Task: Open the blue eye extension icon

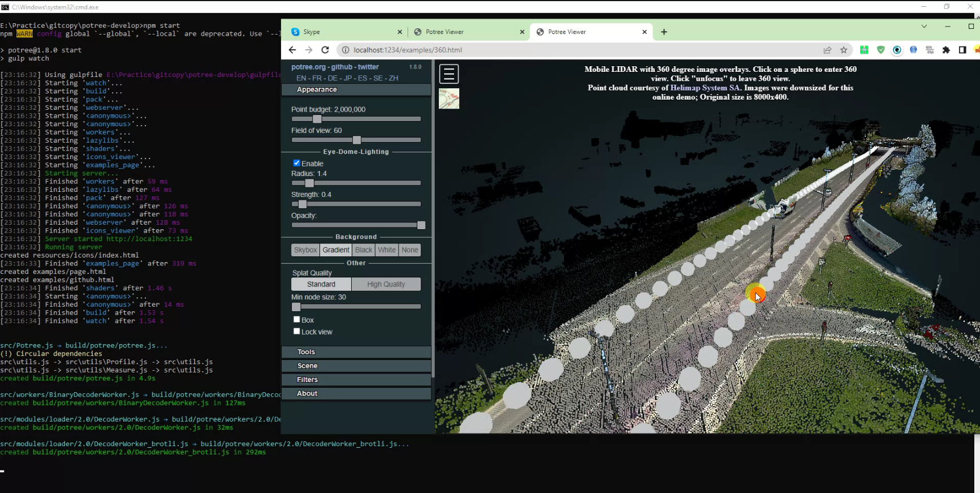Action: pyautogui.click(x=897, y=50)
